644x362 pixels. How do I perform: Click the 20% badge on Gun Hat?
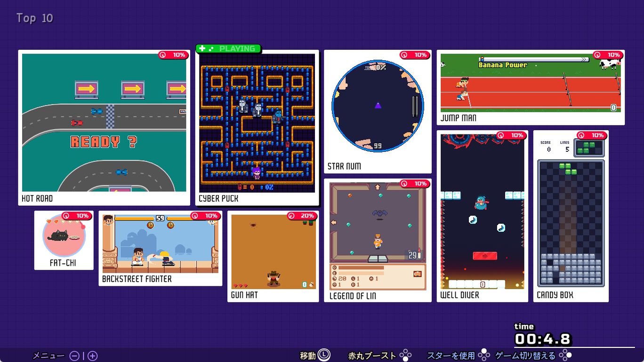point(302,216)
